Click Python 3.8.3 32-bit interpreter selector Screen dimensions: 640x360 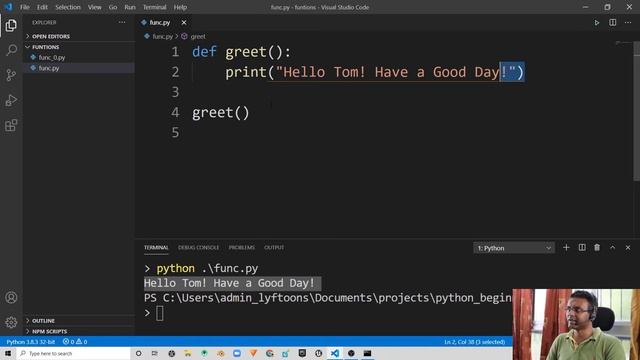pyautogui.click(x=31, y=342)
